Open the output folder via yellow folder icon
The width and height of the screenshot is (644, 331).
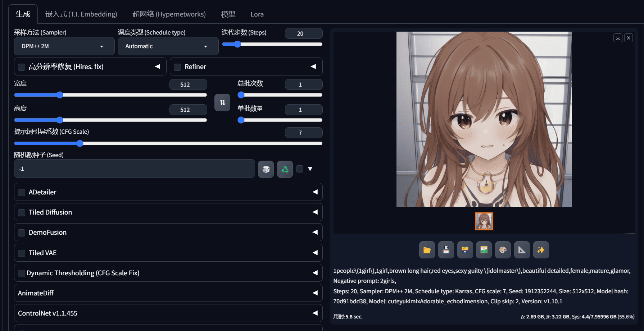[x=427, y=250]
